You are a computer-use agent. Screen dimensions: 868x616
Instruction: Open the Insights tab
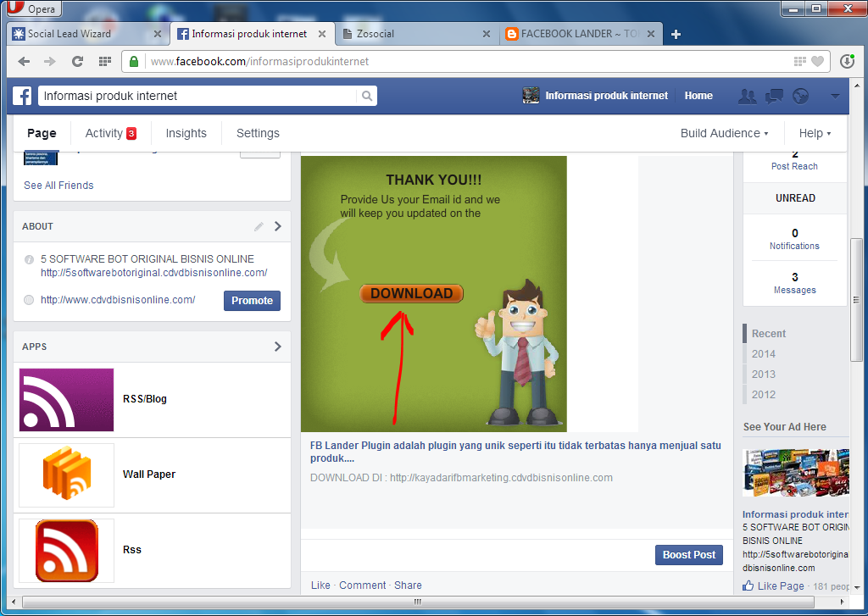(x=186, y=133)
